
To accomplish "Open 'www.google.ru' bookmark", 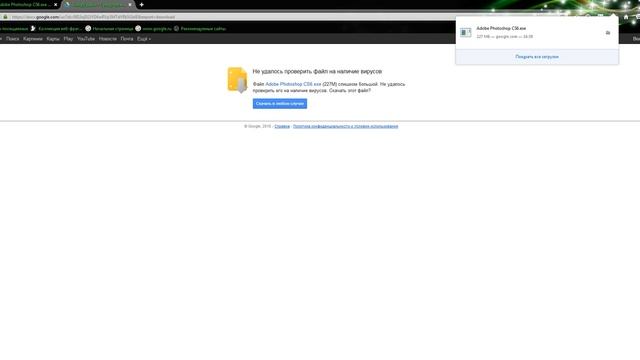I will [x=153, y=29].
